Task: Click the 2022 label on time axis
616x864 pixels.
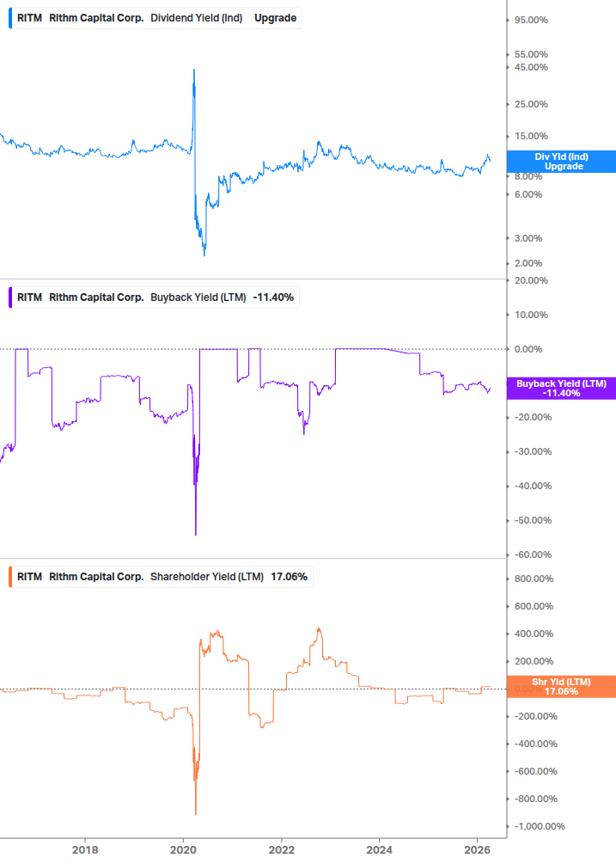Action: point(282,850)
